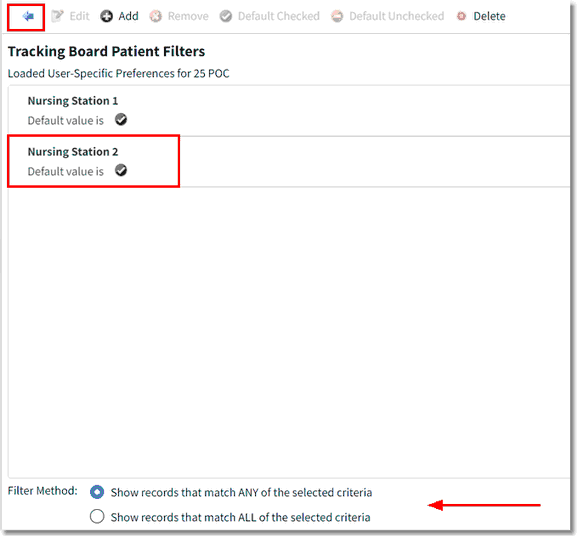Click the Remove icon in toolbar

pos(156,16)
